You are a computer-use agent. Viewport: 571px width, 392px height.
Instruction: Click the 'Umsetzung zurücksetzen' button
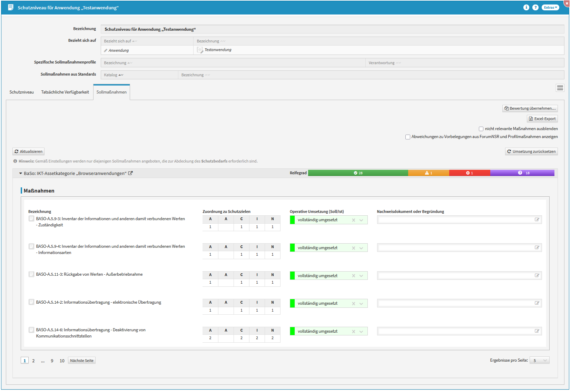pyautogui.click(x=531, y=151)
